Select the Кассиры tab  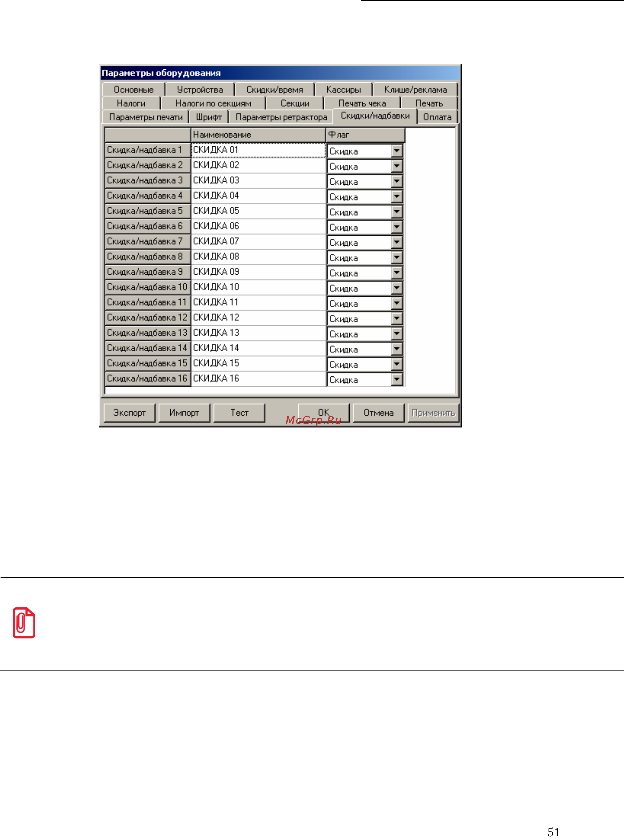point(343,89)
